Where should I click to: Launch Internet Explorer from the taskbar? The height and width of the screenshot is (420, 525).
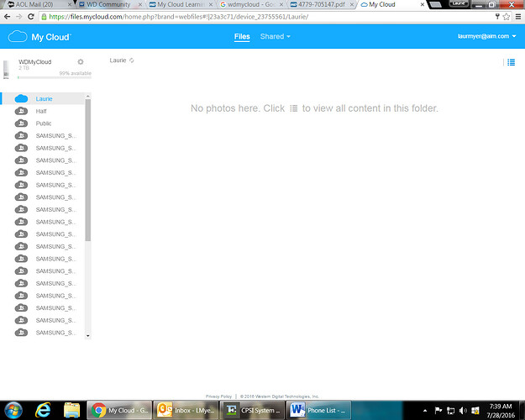43,410
